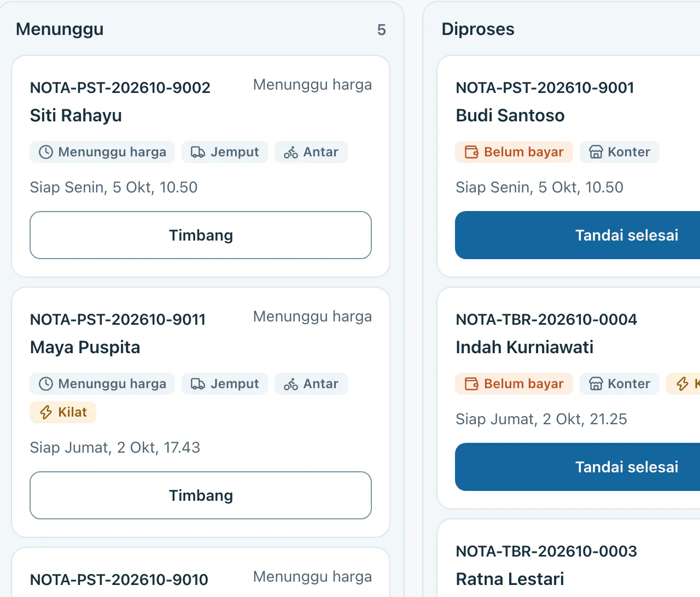Open note NOTA-PST-202610-9011

118,319
